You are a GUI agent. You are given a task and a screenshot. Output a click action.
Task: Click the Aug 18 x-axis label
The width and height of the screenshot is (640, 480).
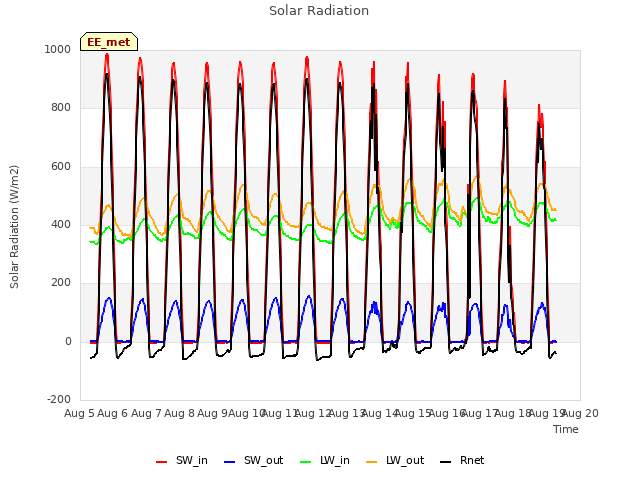513,413
